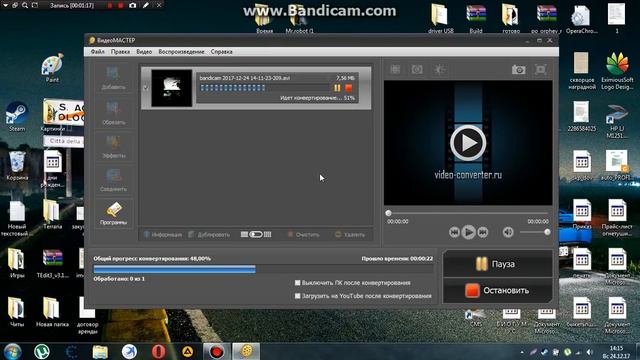This screenshot has width=640, height=360.
Task: Open Opera from the taskbar
Action: (x=158, y=351)
